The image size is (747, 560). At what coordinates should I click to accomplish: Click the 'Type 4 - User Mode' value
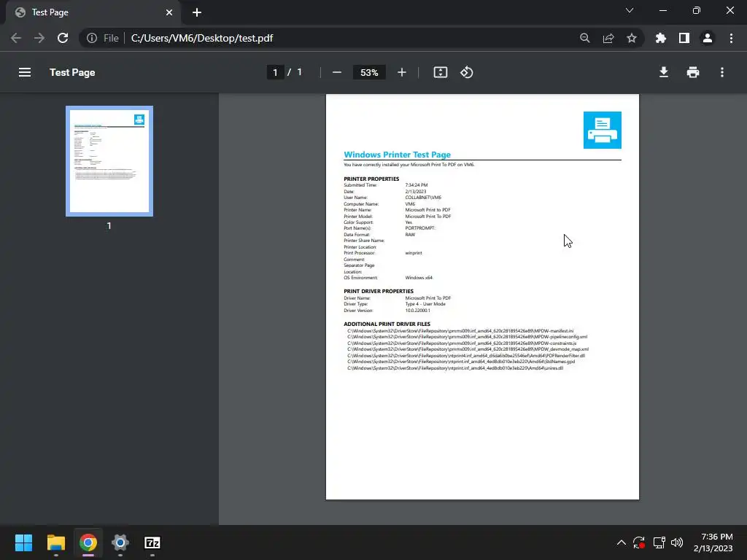(x=425, y=304)
